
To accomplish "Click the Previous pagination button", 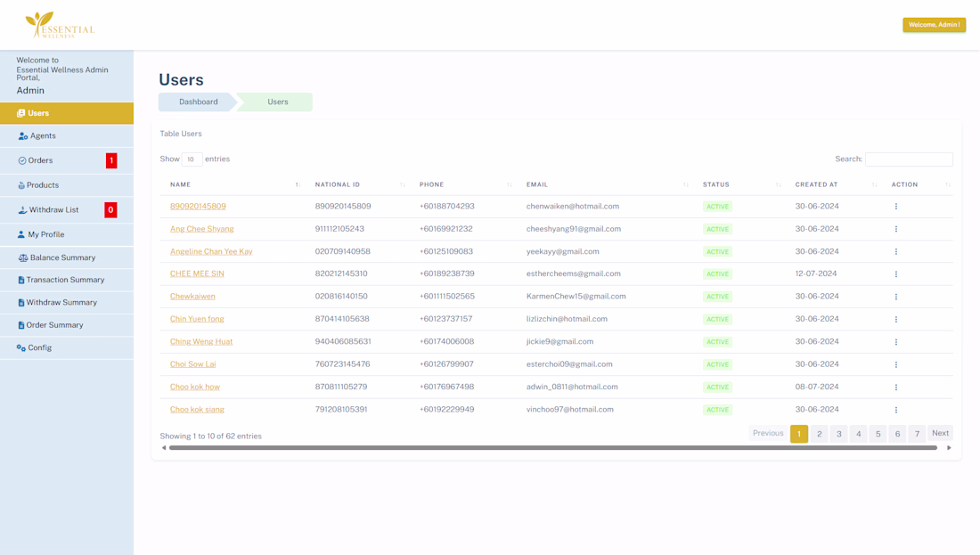I will 767,433.
